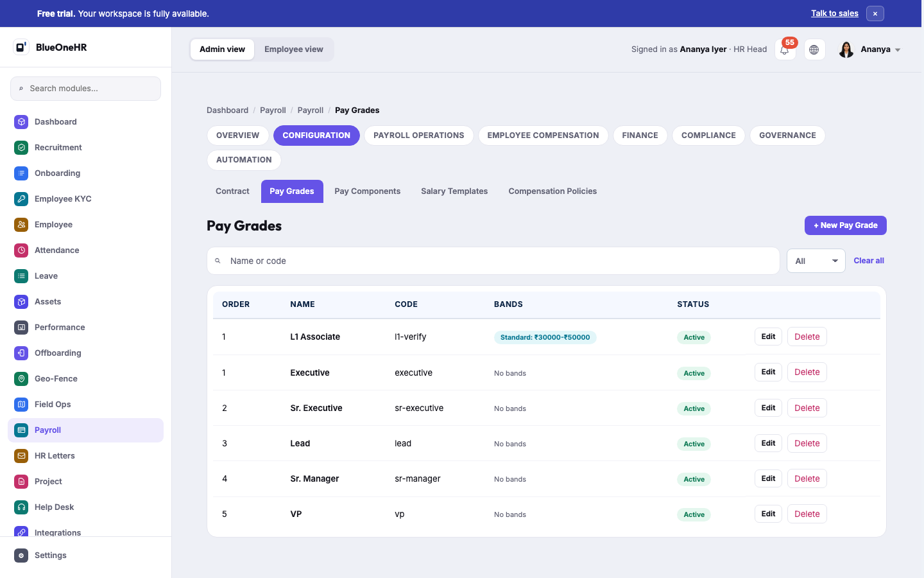Edit the L1 Associate pay grade
Image resolution: width=924 pixels, height=578 pixels.
point(768,337)
